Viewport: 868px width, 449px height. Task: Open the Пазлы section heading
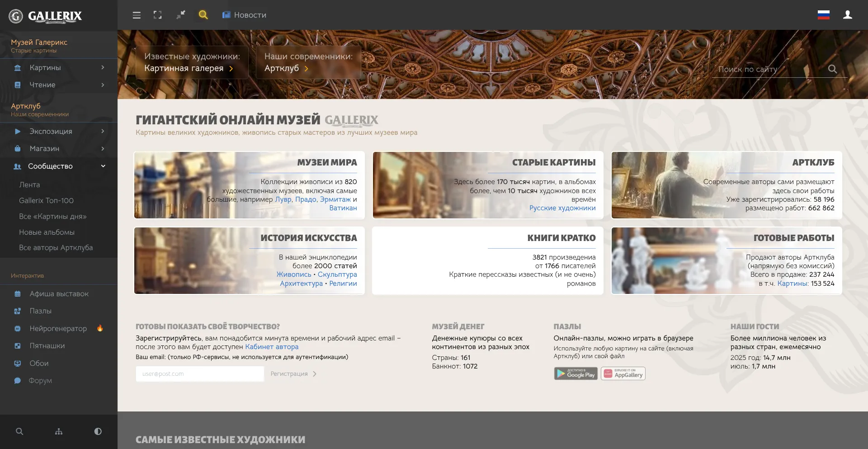pos(567,326)
